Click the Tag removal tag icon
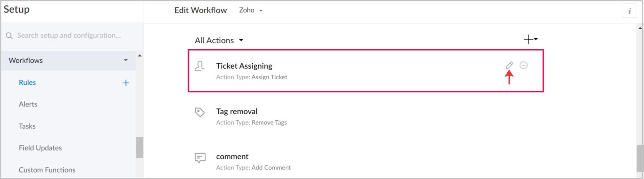Viewport: 644px width, 179px height. [200, 112]
